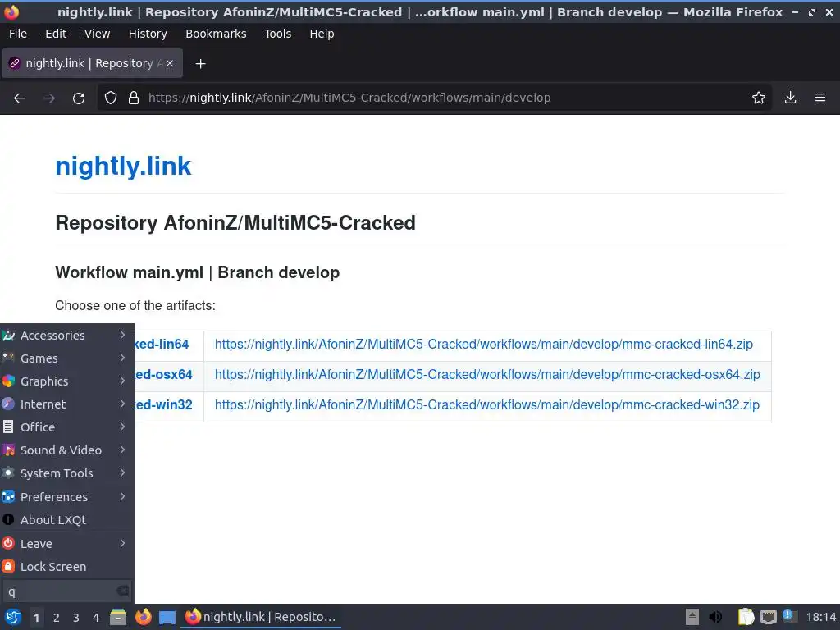Click the nightly.link Firefox taskbar entry
The image size is (840, 630).
(261, 617)
